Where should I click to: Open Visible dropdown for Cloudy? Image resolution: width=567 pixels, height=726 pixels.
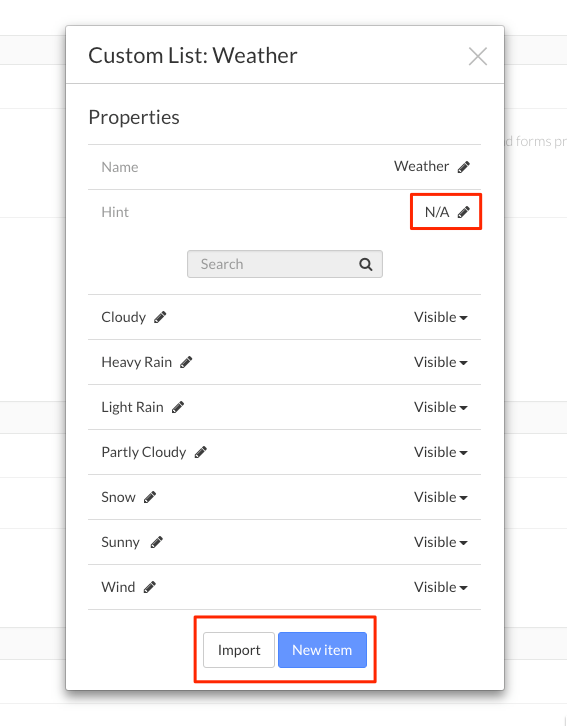441,317
